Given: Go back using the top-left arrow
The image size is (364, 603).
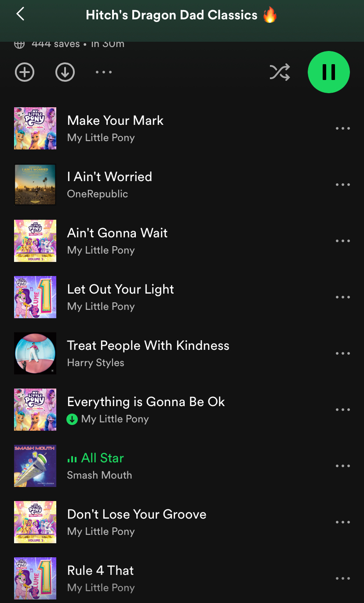Looking at the screenshot, I should tap(20, 14).
